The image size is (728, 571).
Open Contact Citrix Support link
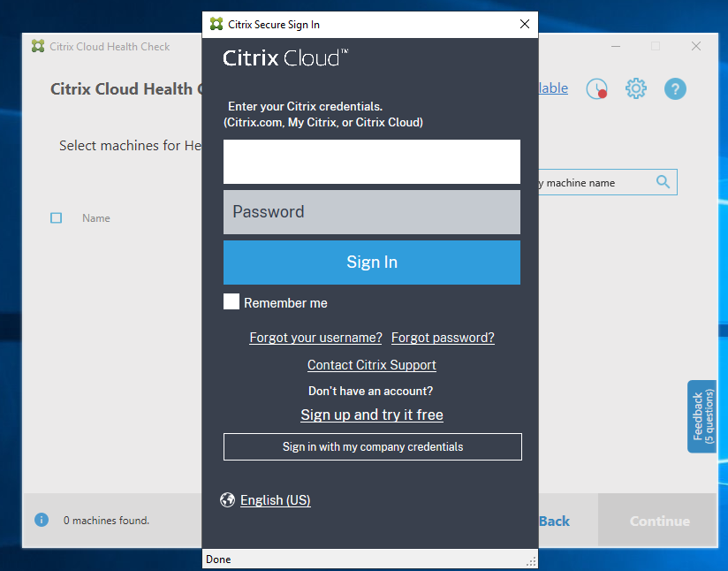pos(372,365)
